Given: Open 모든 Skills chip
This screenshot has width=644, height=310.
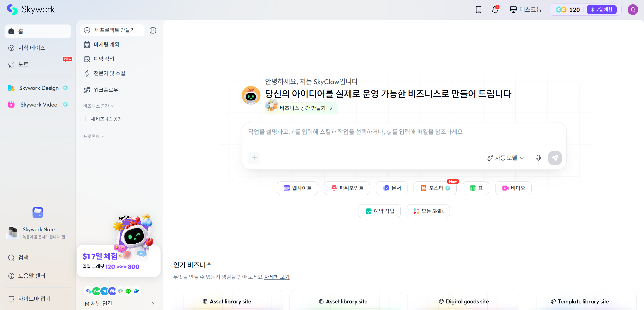Looking at the screenshot, I should (428, 211).
